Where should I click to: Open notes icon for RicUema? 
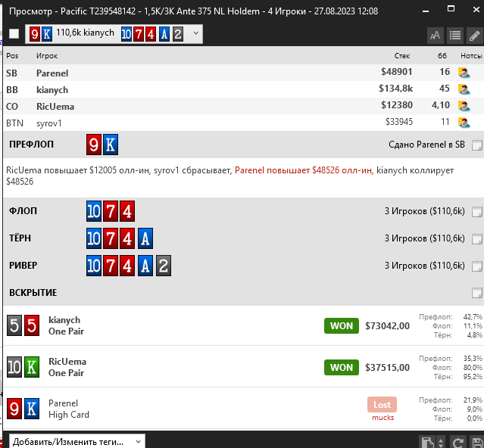pyautogui.click(x=464, y=106)
